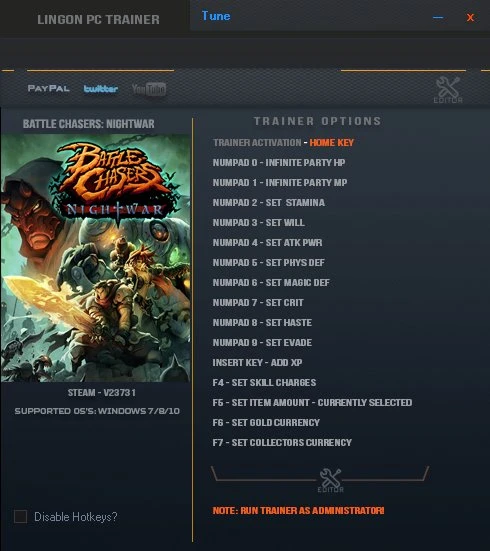Image resolution: width=490 pixels, height=551 pixels.
Task: Select Numpad 4 - Set Atk Pwr option
Action: (x=267, y=243)
